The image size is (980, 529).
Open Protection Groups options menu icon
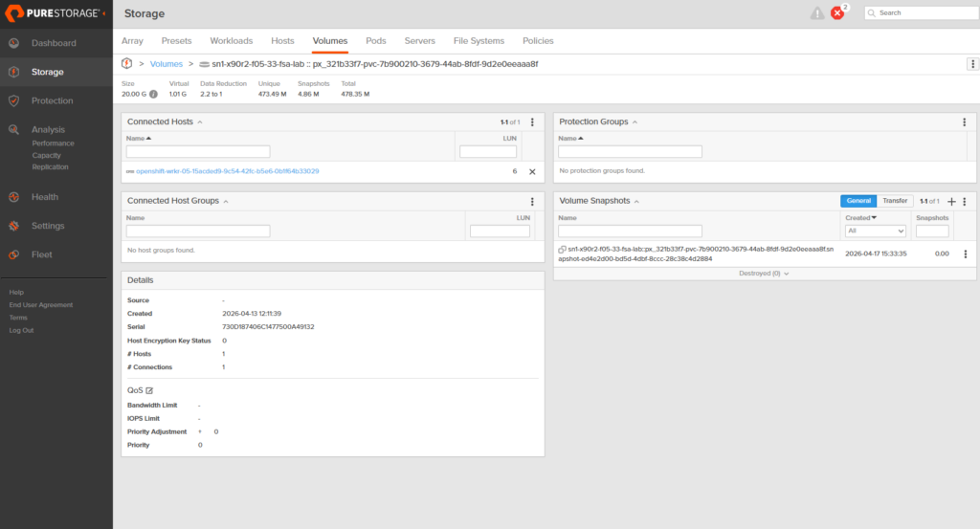965,122
